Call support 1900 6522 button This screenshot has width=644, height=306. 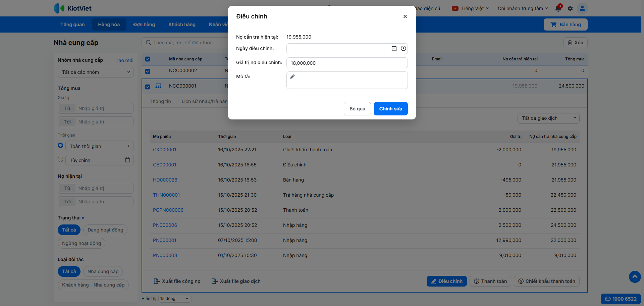(621, 299)
